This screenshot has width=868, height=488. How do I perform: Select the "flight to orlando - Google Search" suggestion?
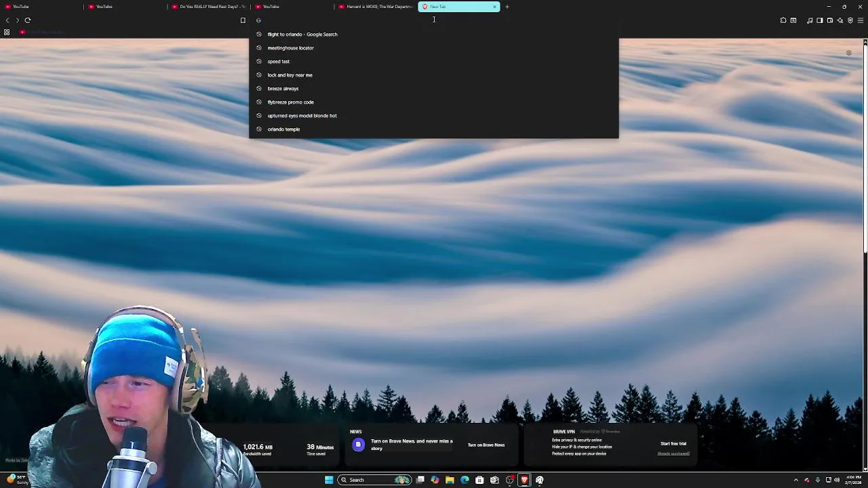(434, 34)
